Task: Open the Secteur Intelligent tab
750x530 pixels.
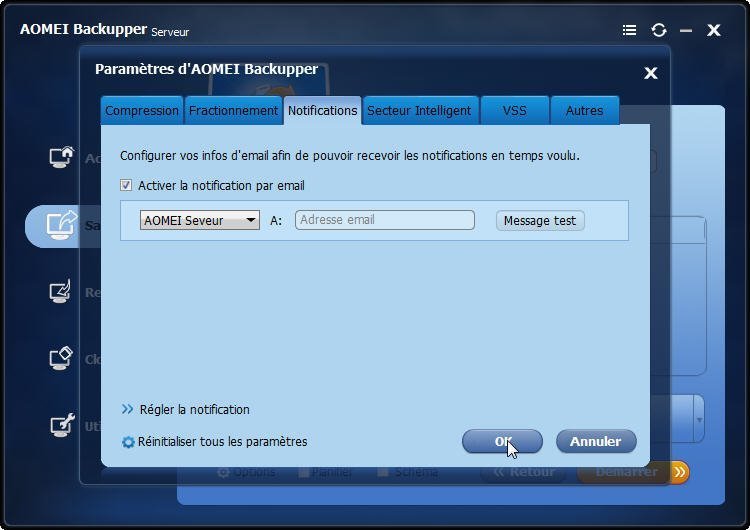Action: click(x=419, y=110)
